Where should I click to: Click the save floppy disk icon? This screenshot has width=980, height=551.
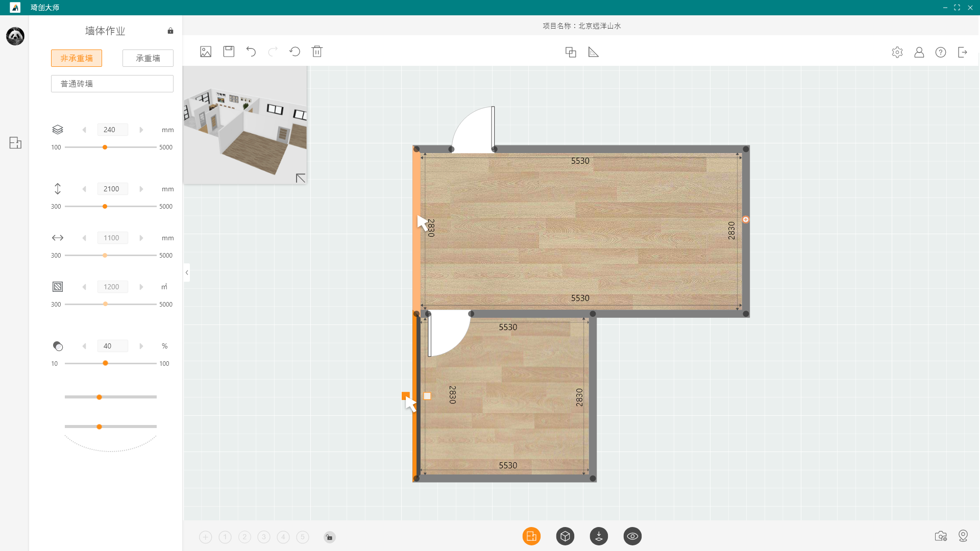229,52
